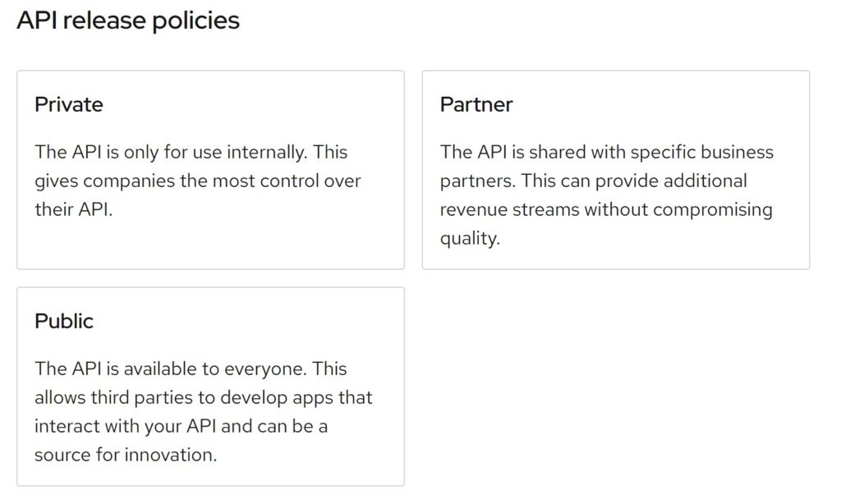Viewport: 841px width, 504px height.
Task: Click text 'The API is only for use internally'
Action: tap(171, 153)
